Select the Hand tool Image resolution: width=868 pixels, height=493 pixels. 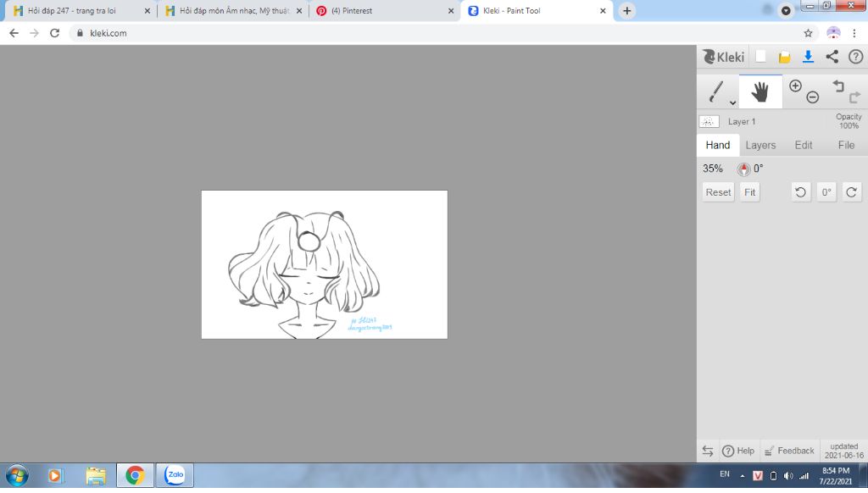pyautogui.click(x=760, y=91)
